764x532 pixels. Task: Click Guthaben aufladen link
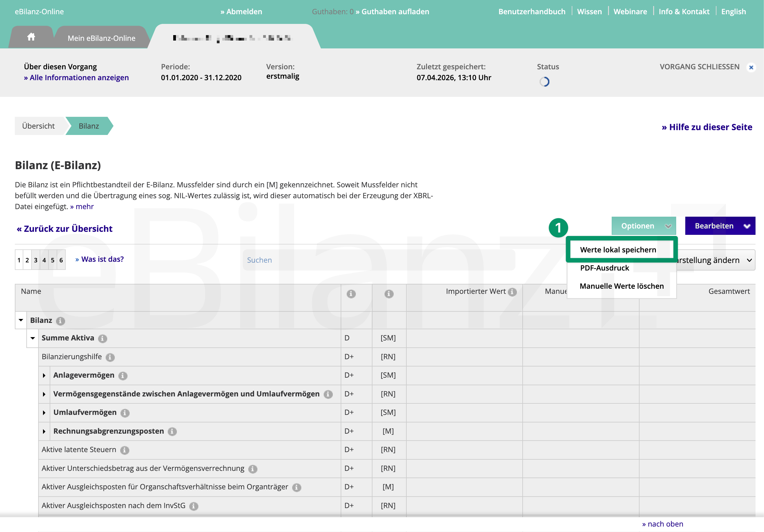coord(392,11)
